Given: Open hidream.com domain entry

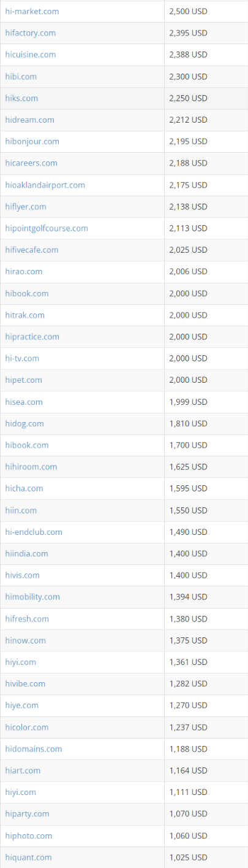Looking at the screenshot, I should pyautogui.click(x=29, y=120).
